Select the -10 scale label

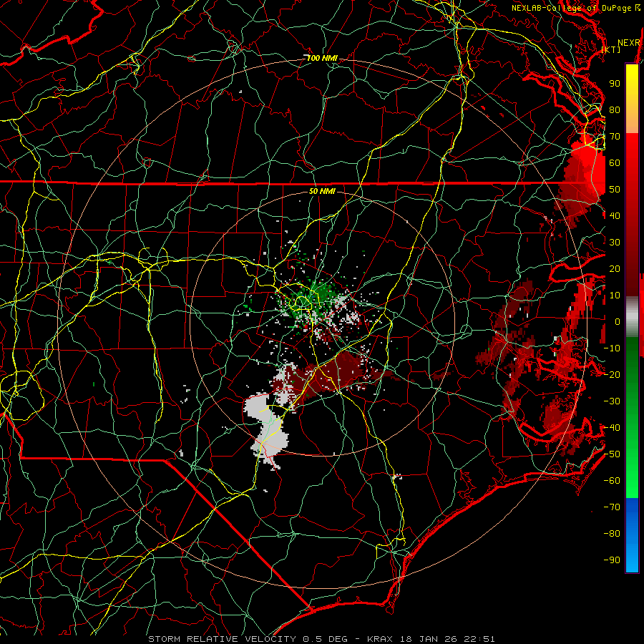(x=612, y=348)
